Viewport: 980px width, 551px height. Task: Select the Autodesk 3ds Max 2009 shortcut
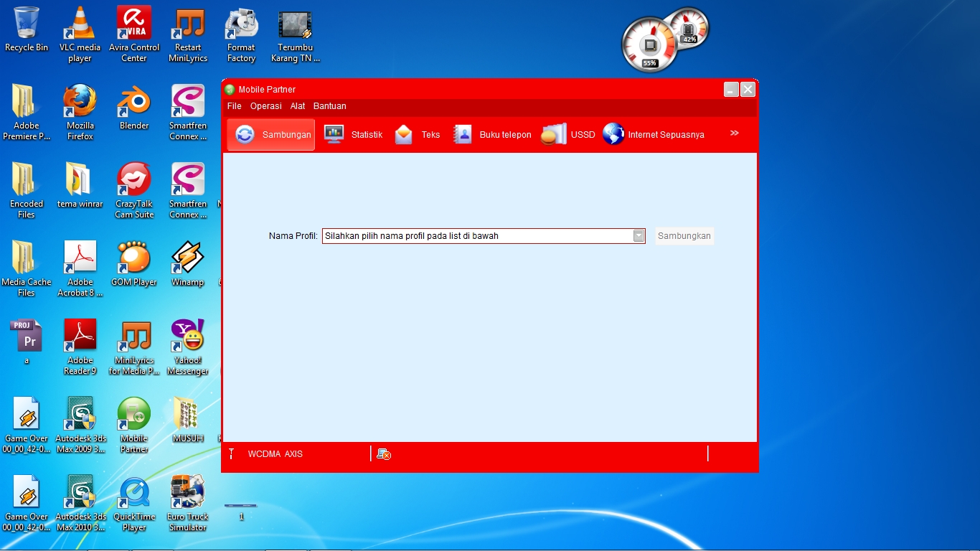coord(80,425)
